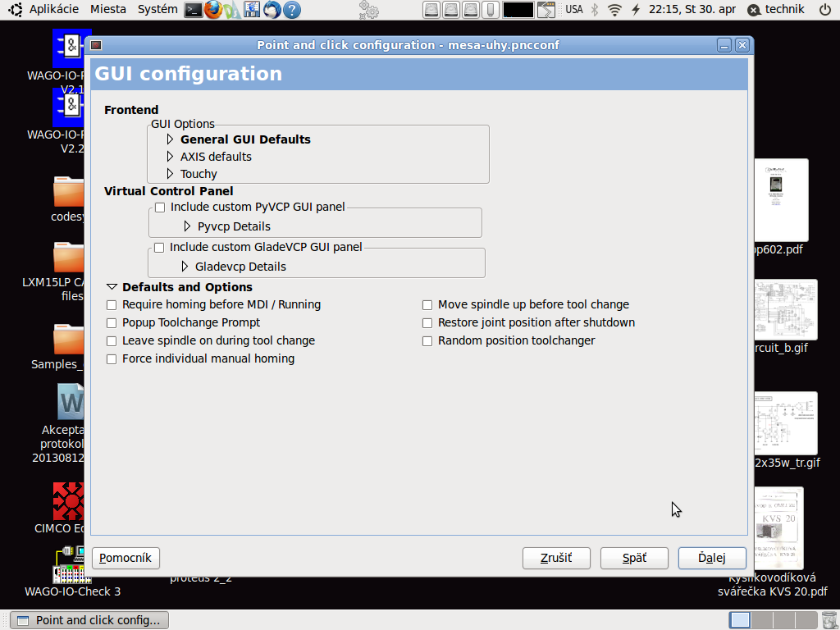This screenshot has height=630, width=840.
Task: Open the Aplikácie menu
Action: pyautogui.click(x=54, y=10)
